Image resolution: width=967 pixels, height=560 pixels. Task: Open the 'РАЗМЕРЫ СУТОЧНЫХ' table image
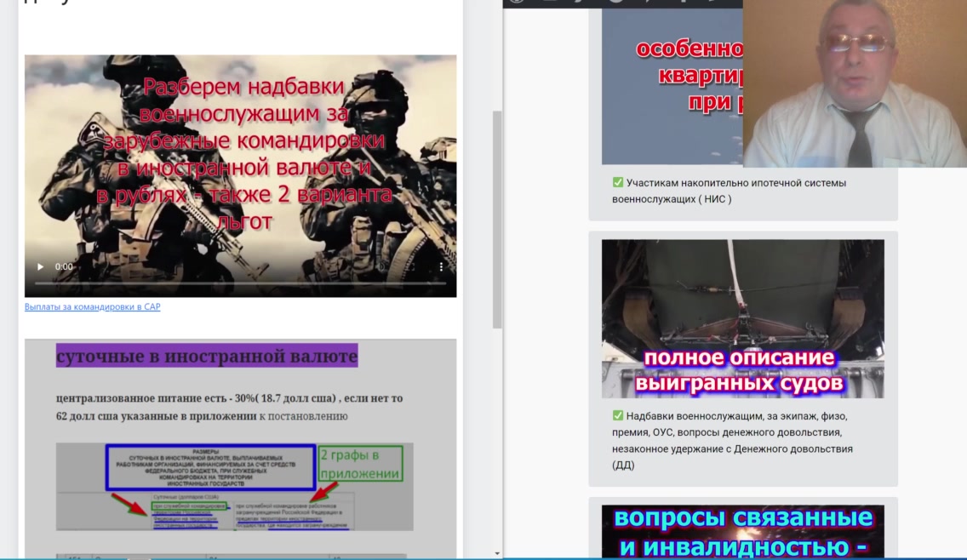[x=234, y=487]
